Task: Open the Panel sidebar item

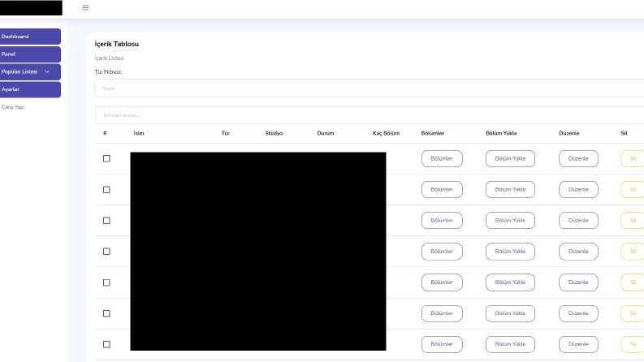Action: pyautogui.click(x=30, y=54)
